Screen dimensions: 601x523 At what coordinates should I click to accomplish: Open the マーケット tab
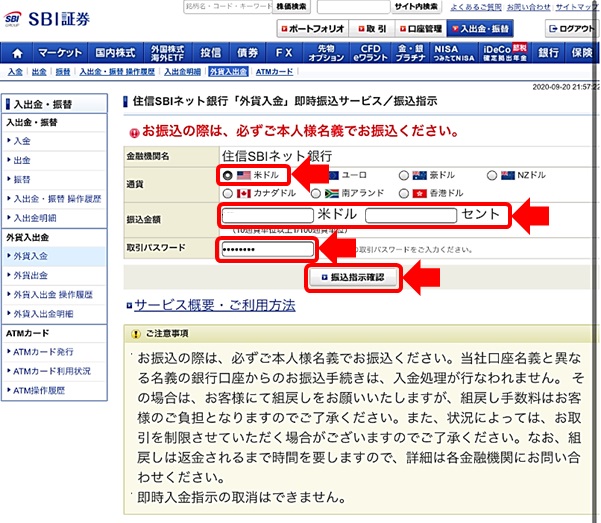coord(61,53)
